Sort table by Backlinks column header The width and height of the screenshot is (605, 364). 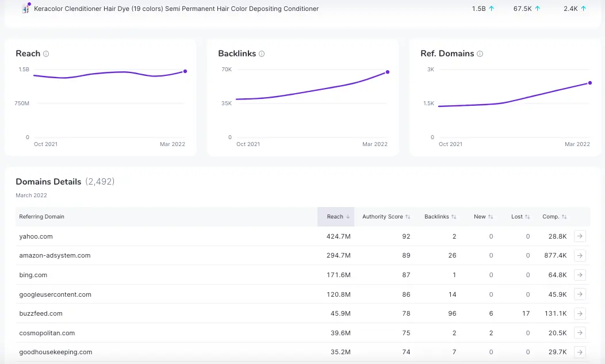pyautogui.click(x=440, y=217)
